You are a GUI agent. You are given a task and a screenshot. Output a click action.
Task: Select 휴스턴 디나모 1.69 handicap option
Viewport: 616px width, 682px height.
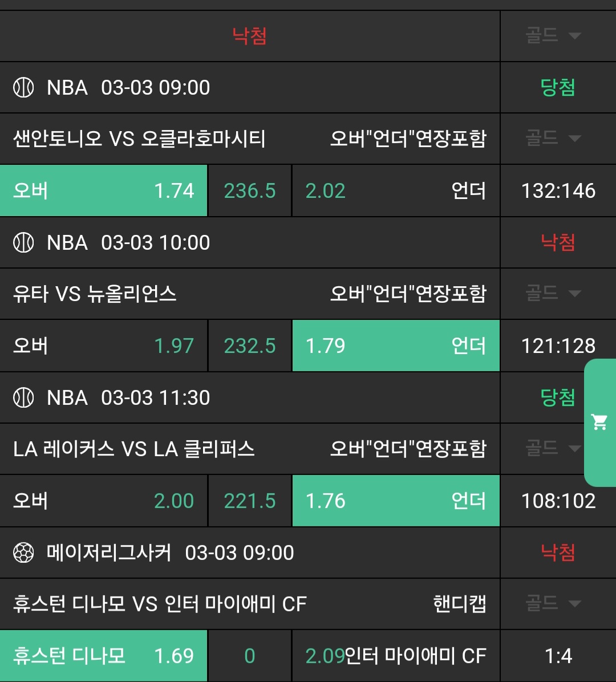click(103, 656)
